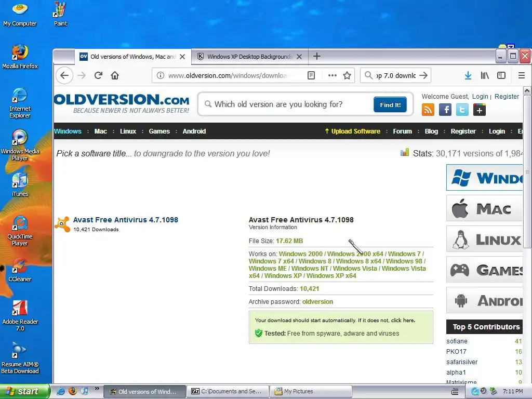Image resolution: width=532 pixels, height=399 pixels.
Task: Open Games category in site navigation
Action: pyautogui.click(x=159, y=131)
